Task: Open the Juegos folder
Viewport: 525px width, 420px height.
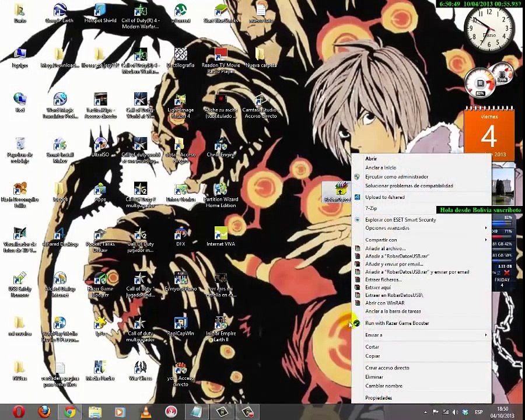Action: [x=60, y=192]
